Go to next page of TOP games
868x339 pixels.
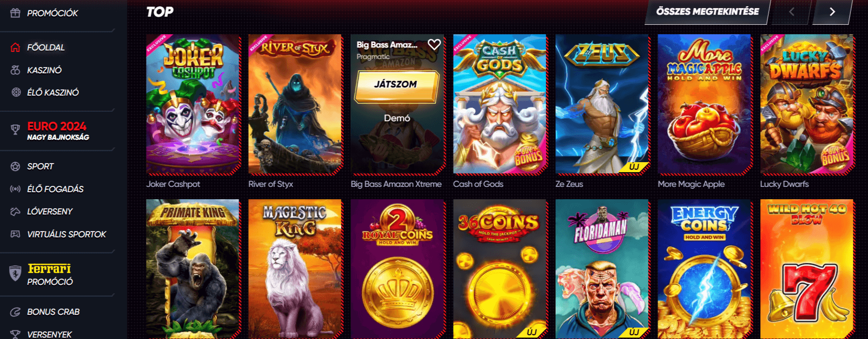tap(832, 12)
